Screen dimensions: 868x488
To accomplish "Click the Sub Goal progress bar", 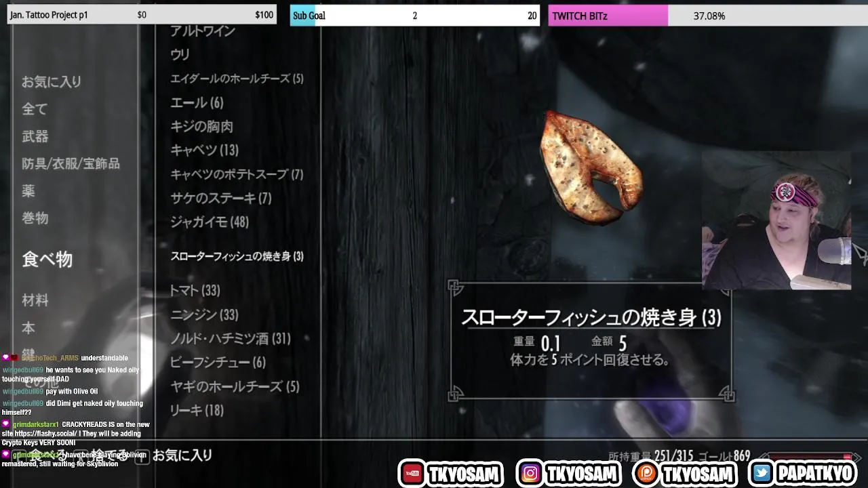I will 415,15.
